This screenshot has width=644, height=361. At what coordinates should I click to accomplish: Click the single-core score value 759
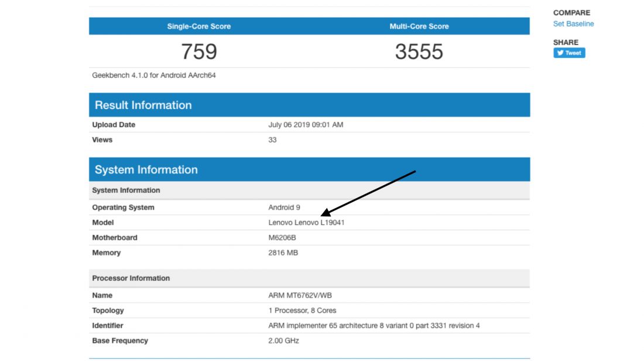coord(199,52)
